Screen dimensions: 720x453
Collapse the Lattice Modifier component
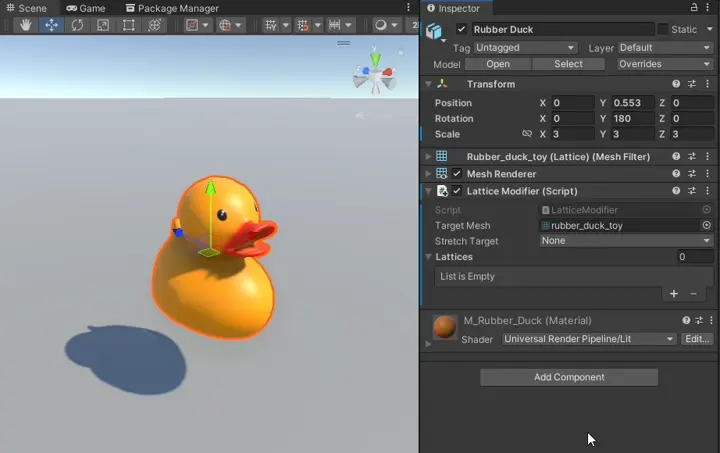tap(428, 191)
